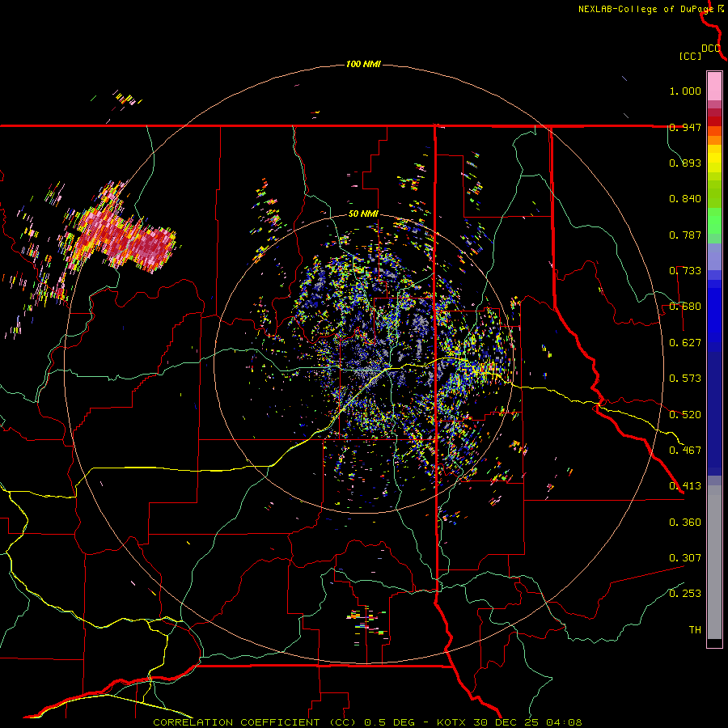Click the 04:08 timestamp
This screenshot has width=728, height=728.
click(x=564, y=722)
